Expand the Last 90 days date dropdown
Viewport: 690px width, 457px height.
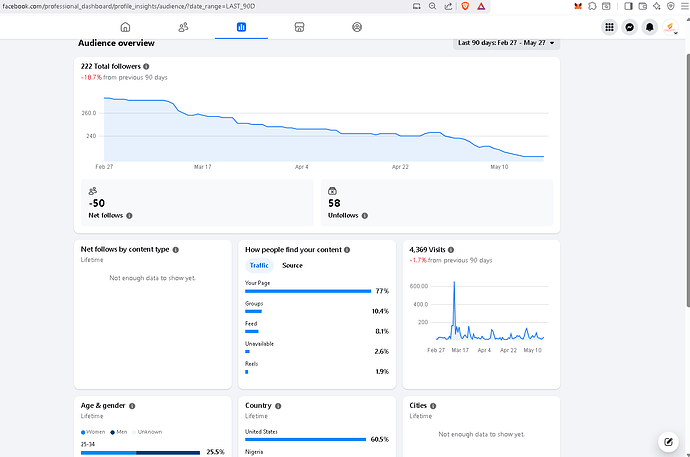506,43
